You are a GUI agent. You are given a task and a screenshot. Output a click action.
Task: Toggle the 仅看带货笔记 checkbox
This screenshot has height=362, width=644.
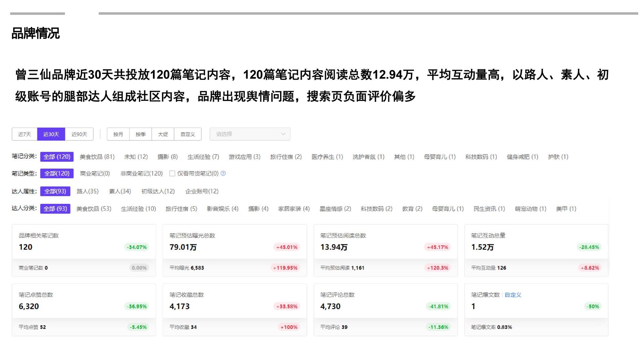172,173
